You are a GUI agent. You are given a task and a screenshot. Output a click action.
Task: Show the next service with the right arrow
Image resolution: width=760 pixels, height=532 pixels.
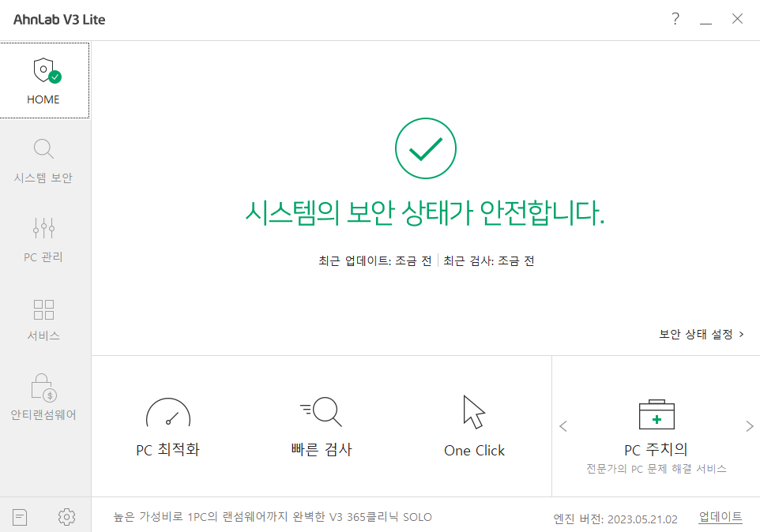pos(749,426)
